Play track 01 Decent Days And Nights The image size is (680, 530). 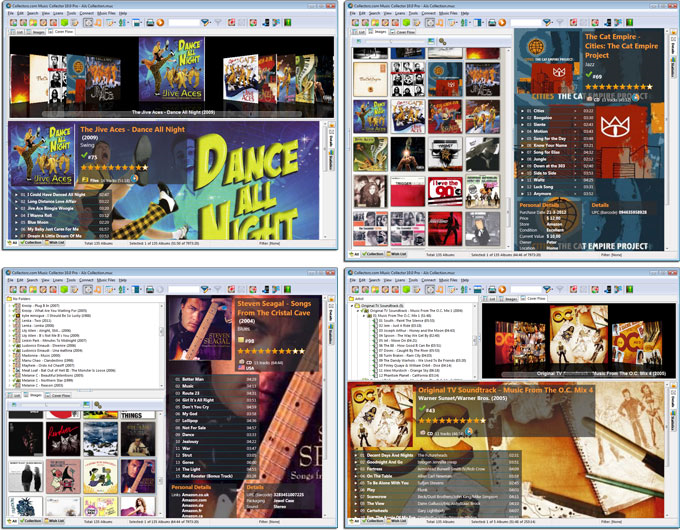click(356, 455)
